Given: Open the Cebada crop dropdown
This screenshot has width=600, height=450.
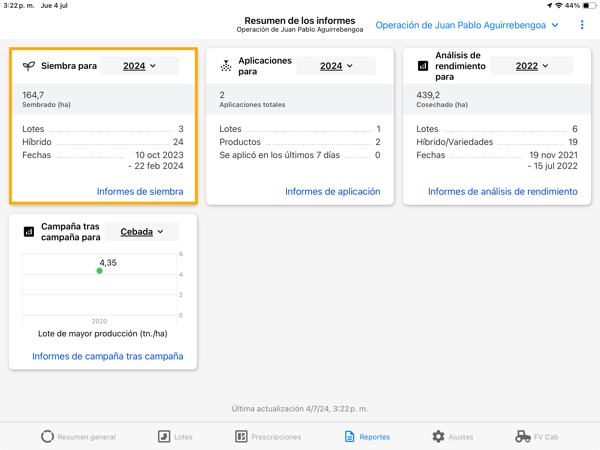Looking at the screenshot, I should pos(142,232).
